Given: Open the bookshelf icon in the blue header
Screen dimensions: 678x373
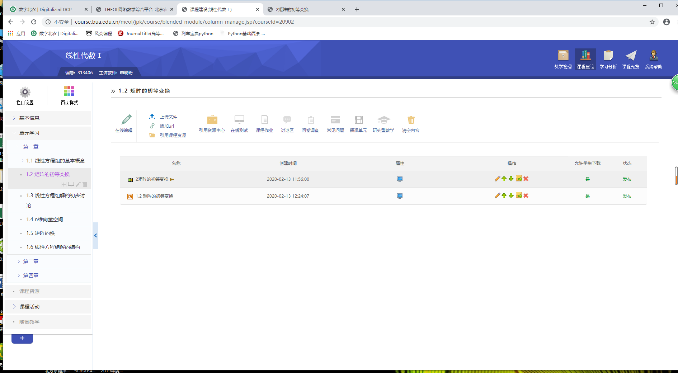Looking at the screenshot, I should click(x=585, y=55).
